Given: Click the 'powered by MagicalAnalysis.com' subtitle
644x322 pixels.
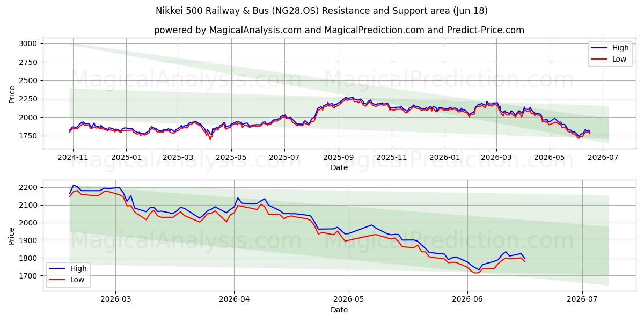Looking at the screenshot, I should click(339, 30).
